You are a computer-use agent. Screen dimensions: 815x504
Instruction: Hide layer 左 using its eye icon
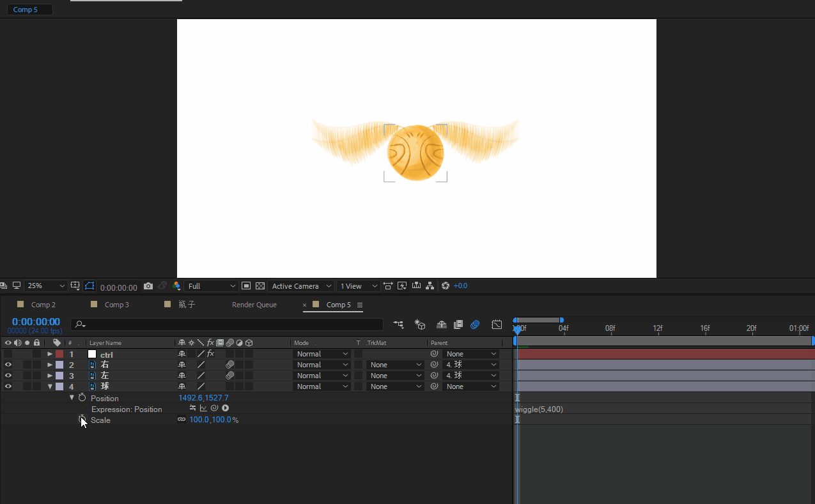[x=8, y=376]
